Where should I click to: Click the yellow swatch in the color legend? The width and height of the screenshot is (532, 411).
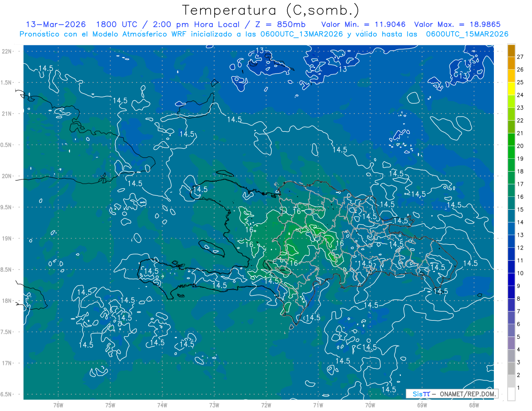511,89
